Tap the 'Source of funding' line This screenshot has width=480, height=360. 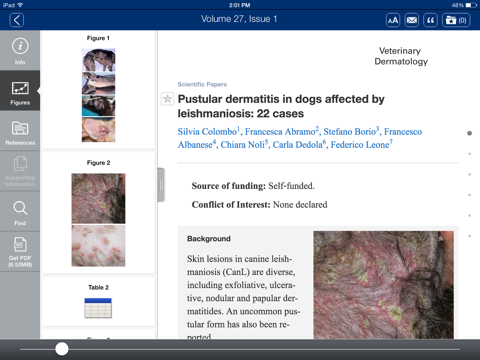point(253,186)
